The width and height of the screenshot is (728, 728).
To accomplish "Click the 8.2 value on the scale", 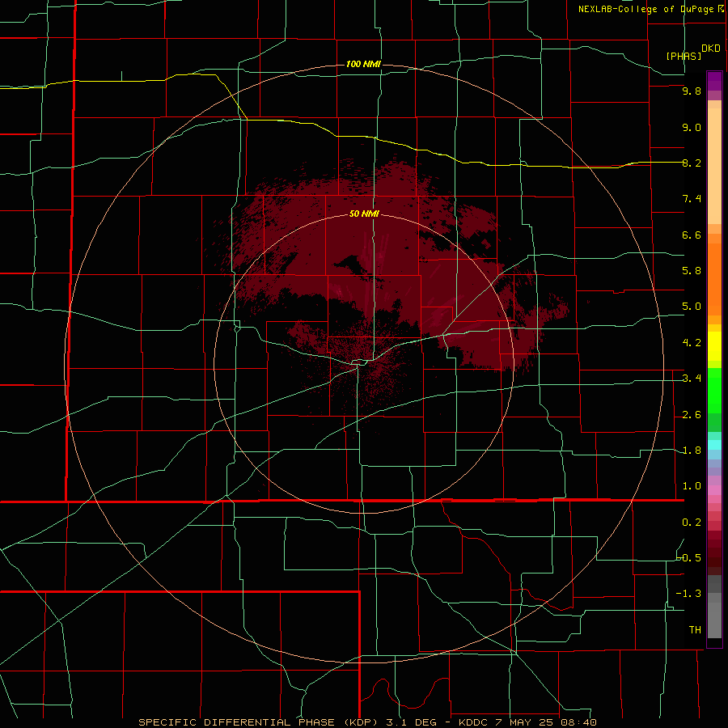I will (x=692, y=163).
